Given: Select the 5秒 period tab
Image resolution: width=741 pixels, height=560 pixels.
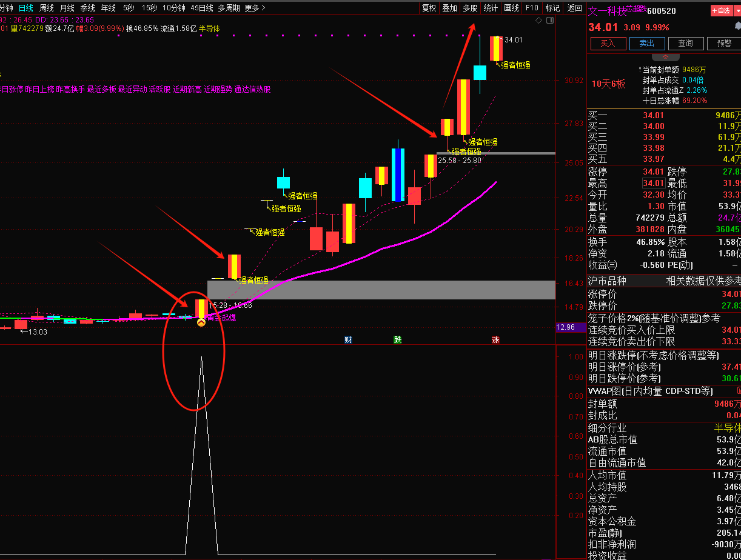Looking at the screenshot, I should (x=129, y=8).
